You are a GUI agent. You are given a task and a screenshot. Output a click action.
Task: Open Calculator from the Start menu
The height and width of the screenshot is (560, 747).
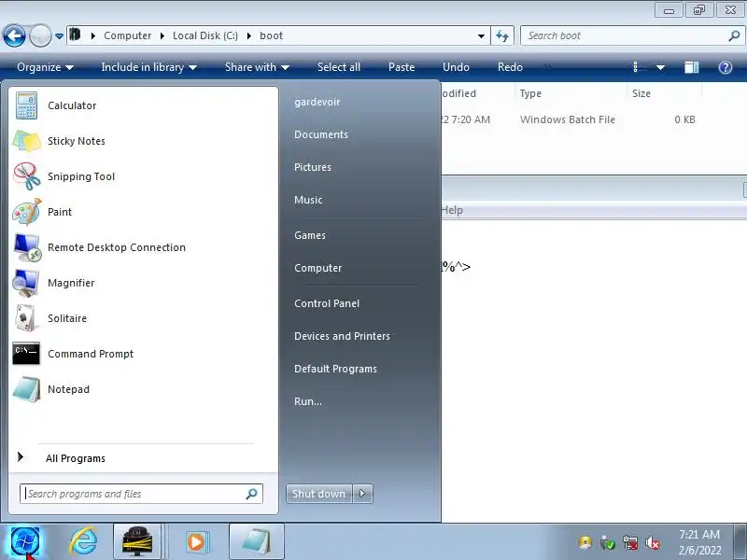143,105
